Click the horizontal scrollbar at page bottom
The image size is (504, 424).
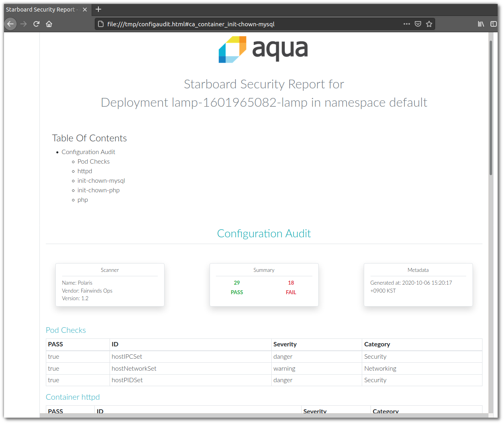(264, 416)
